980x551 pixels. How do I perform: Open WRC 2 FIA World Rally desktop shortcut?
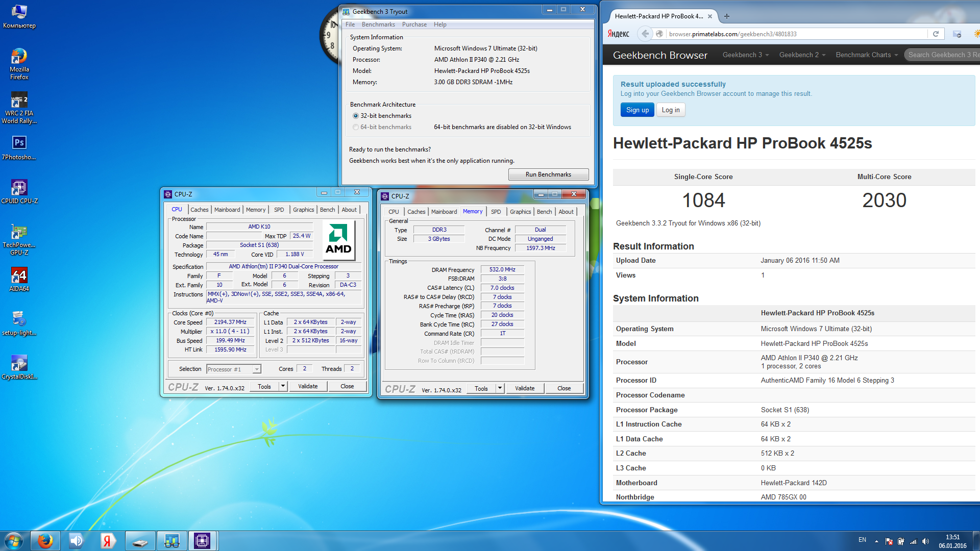click(x=19, y=108)
